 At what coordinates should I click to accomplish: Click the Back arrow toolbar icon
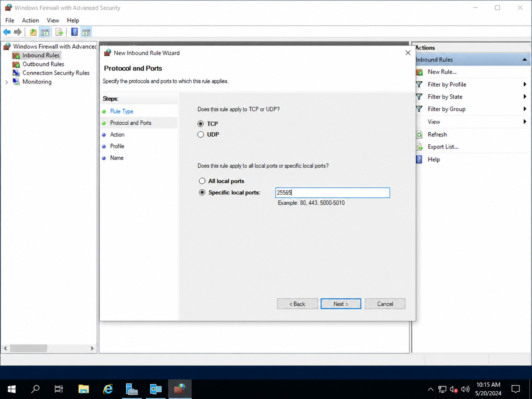coord(7,32)
